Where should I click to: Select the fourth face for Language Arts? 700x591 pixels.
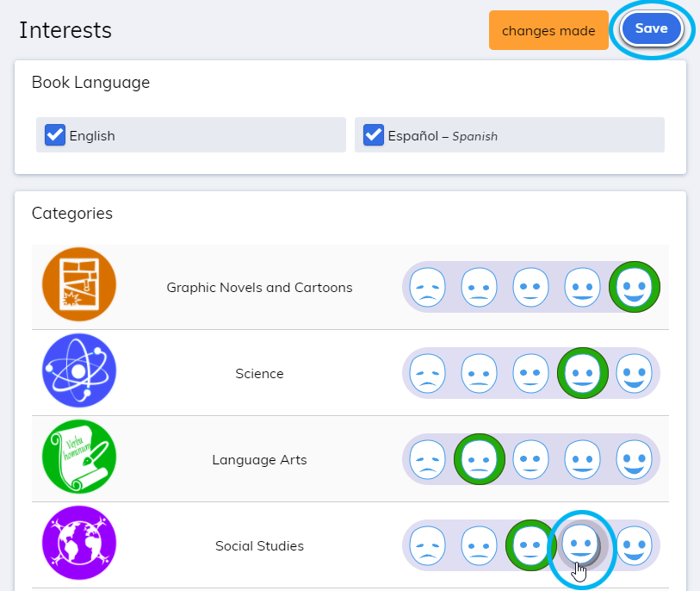583,459
